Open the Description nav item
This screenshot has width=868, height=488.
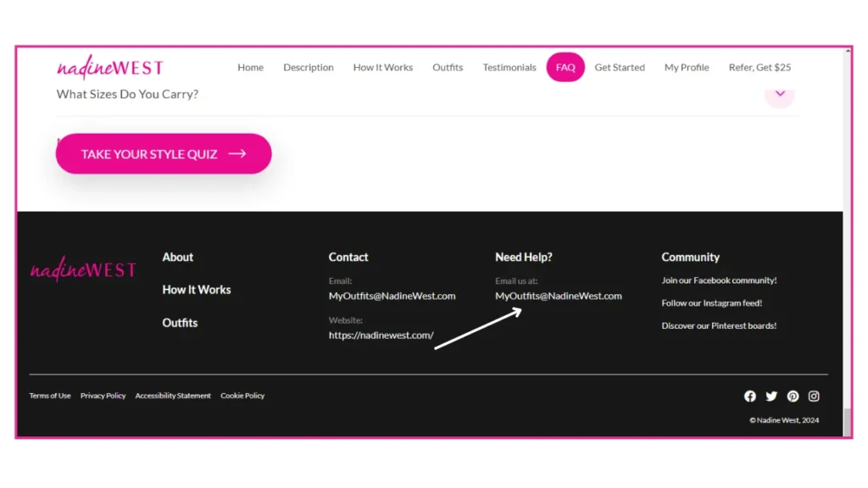[x=309, y=67]
